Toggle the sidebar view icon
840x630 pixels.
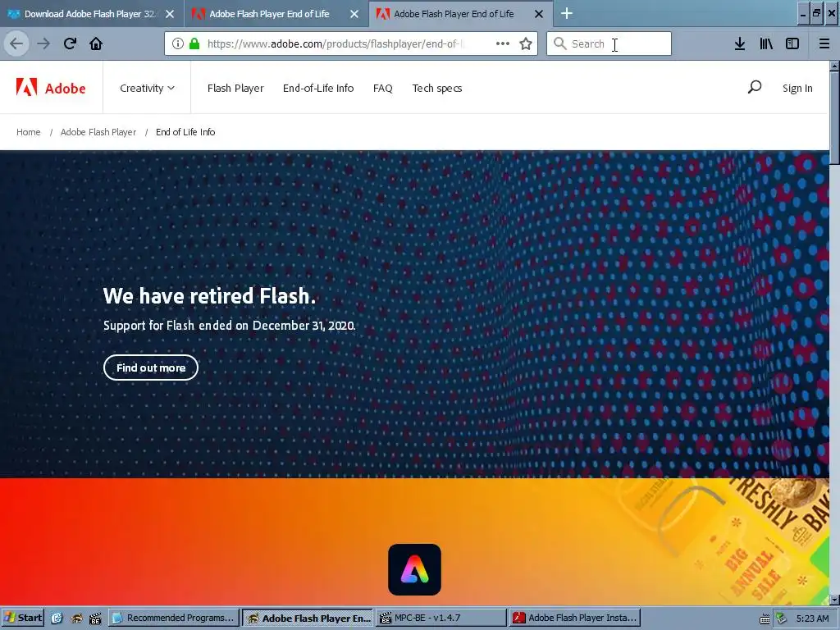click(792, 43)
